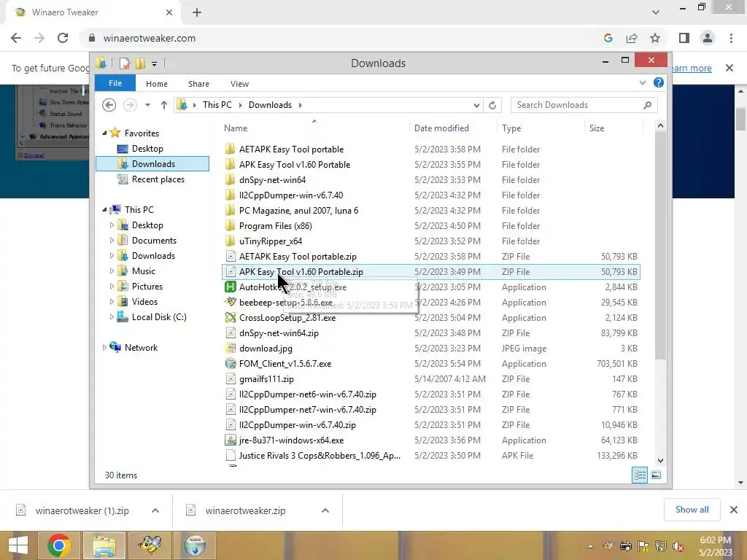Switch to Large icons view icon
747x560 pixels.
656,475
